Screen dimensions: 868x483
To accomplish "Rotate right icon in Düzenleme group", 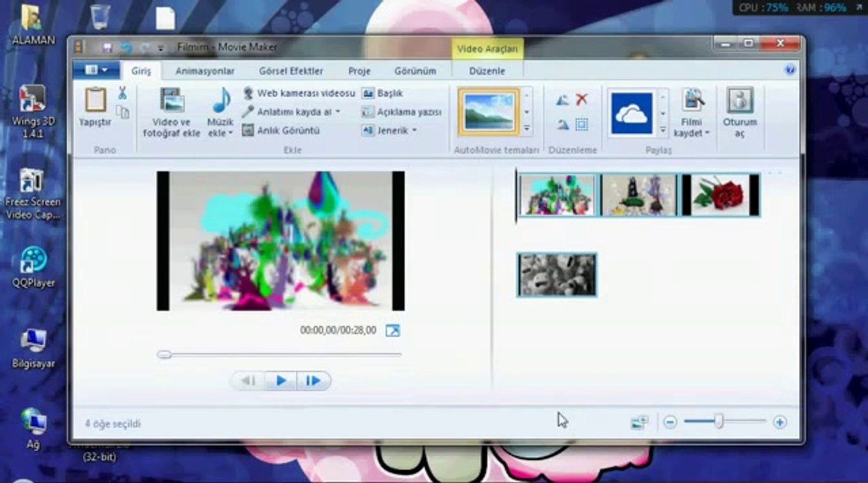I will (563, 124).
